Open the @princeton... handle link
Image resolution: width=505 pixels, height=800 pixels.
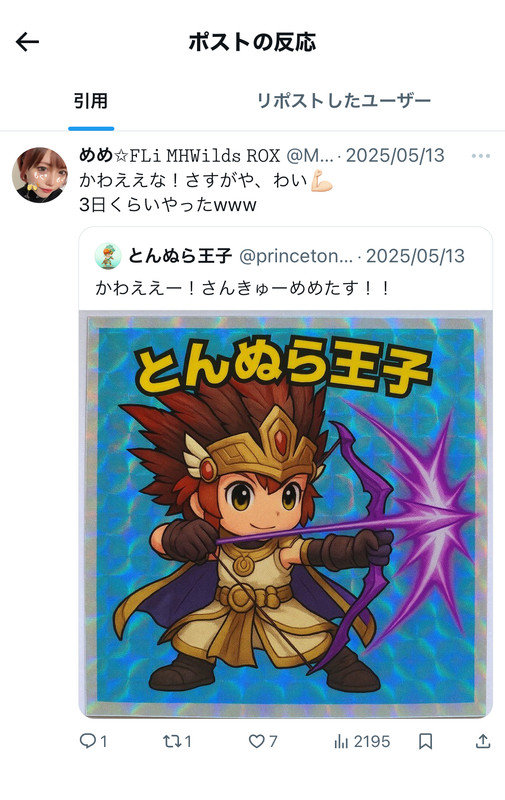[296, 256]
